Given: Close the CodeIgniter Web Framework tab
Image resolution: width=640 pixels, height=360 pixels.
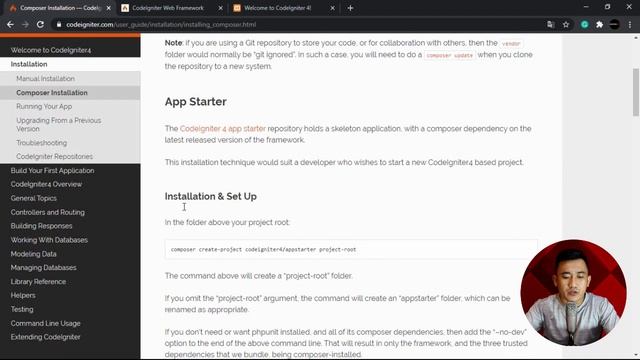Looking at the screenshot, I should [x=220, y=8].
